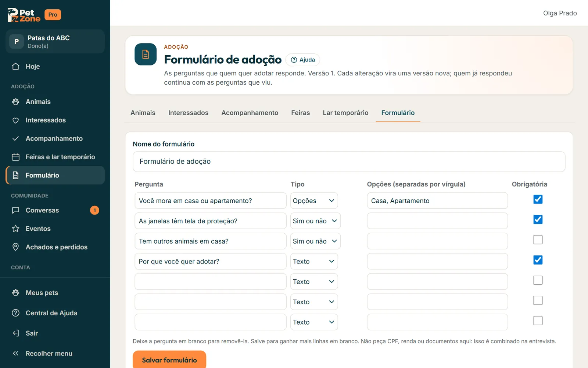Click the Sair logout icon
The height and width of the screenshot is (368, 588).
click(x=15, y=333)
